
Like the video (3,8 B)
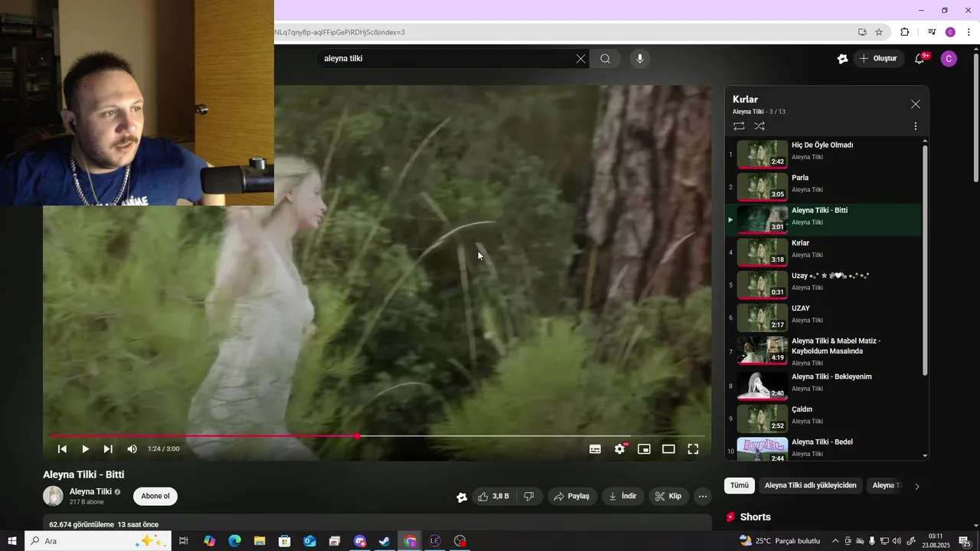click(494, 497)
